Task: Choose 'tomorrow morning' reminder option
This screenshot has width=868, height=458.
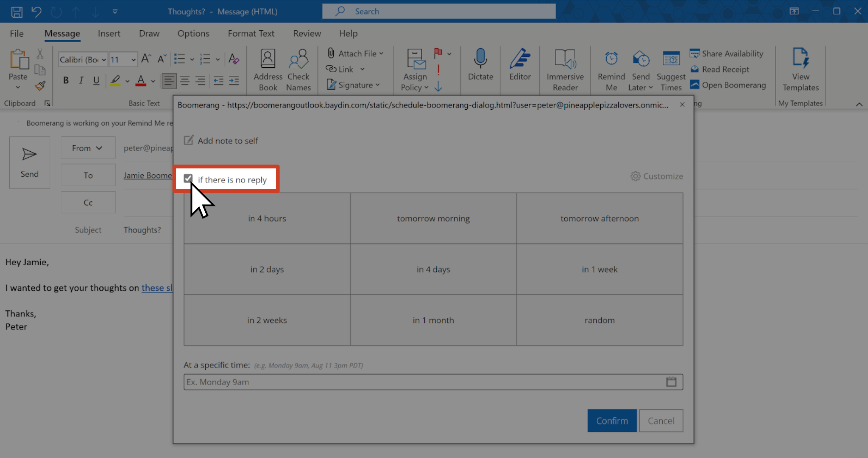Action: click(x=433, y=219)
